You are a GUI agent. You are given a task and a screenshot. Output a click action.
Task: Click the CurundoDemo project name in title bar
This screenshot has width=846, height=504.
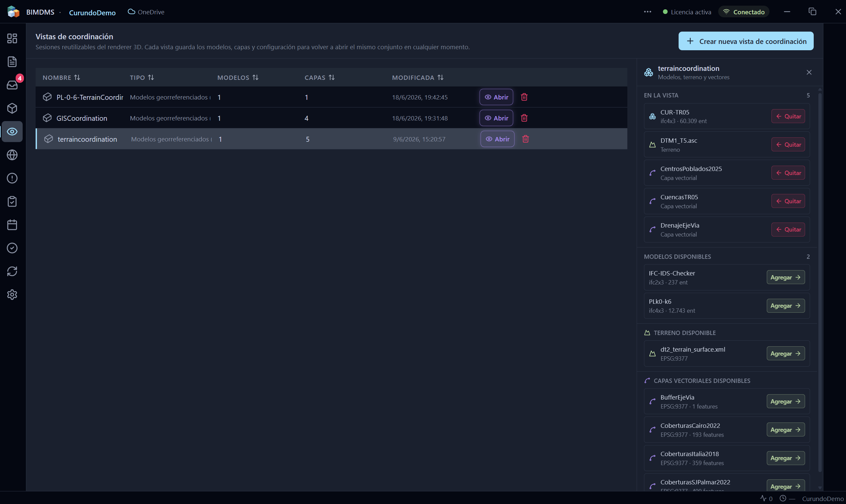click(93, 13)
